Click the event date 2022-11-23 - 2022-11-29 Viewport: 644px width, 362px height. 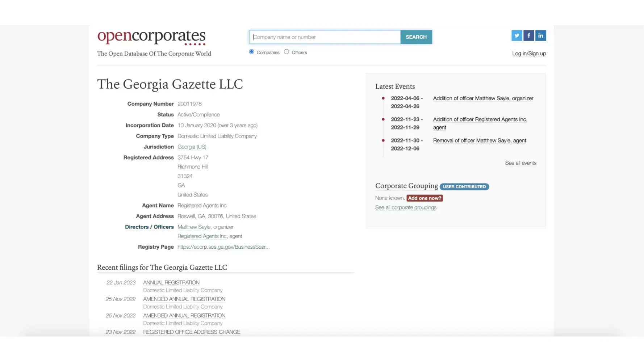tap(407, 123)
